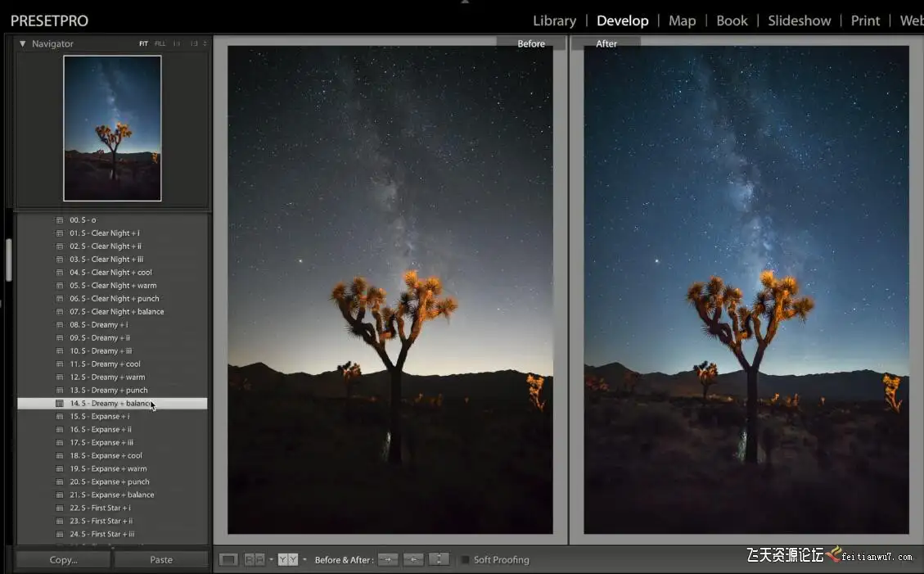Image resolution: width=924 pixels, height=574 pixels.
Task: Click preset icon beside Dreamy + i
Action: pyautogui.click(x=60, y=325)
